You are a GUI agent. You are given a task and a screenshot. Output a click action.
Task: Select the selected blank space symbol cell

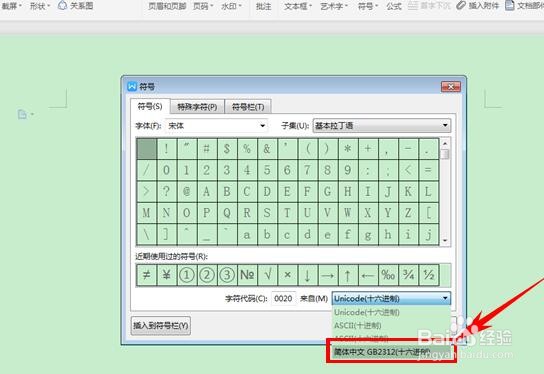147,149
